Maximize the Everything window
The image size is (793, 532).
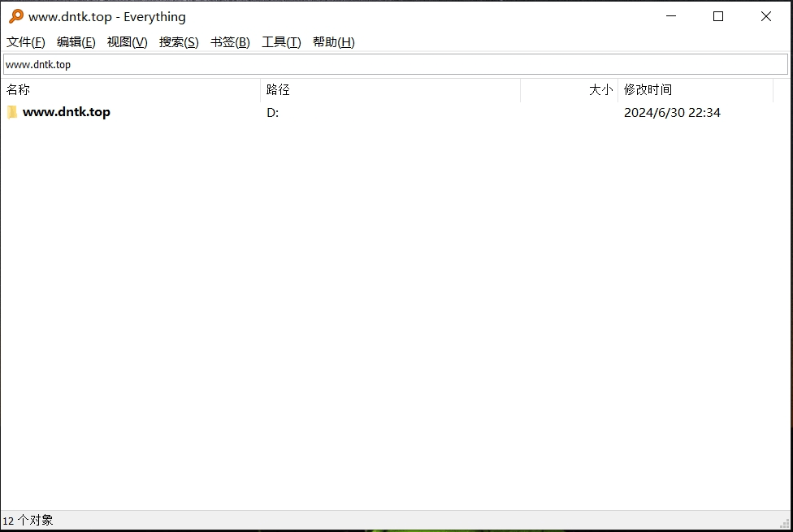[718, 16]
